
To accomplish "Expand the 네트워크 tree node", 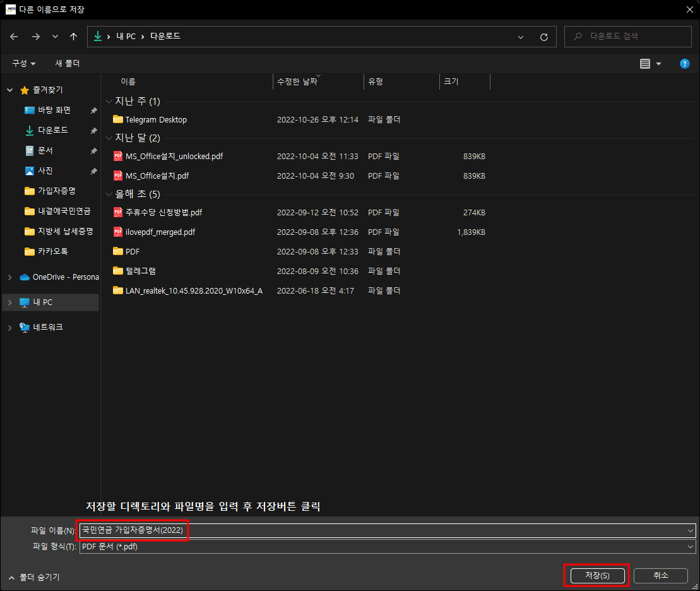I will pyautogui.click(x=10, y=328).
